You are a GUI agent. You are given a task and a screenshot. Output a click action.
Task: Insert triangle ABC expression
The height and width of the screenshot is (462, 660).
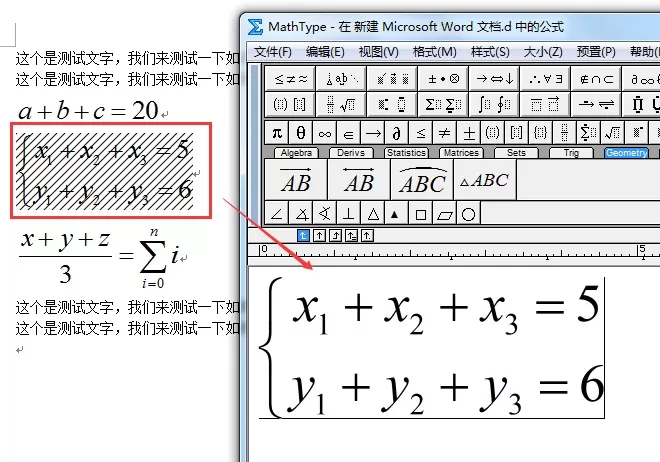485,179
